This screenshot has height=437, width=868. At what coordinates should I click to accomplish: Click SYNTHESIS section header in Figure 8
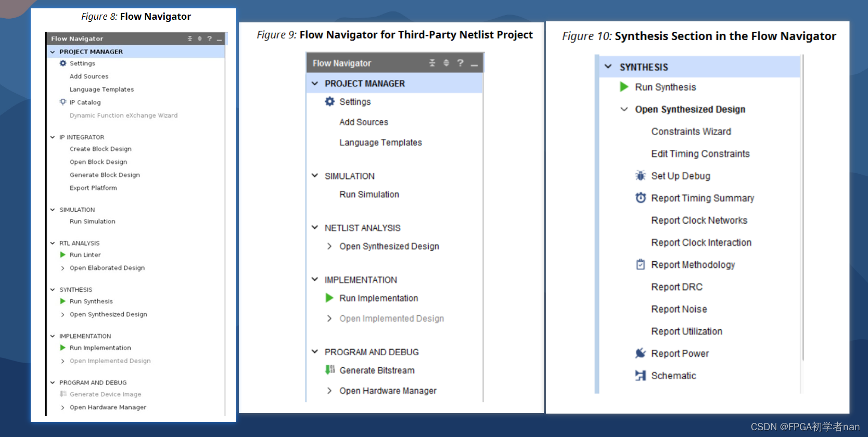click(x=75, y=289)
